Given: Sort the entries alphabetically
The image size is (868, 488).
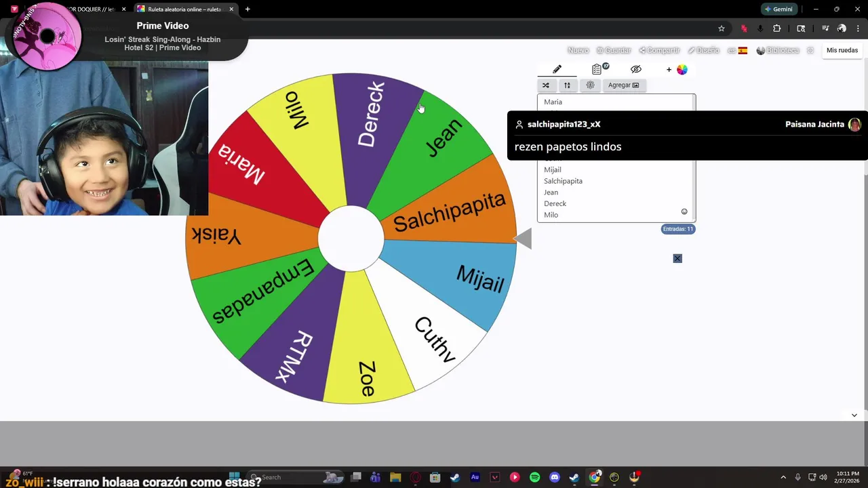Looking at the screenshot, I should pos(567,85).
